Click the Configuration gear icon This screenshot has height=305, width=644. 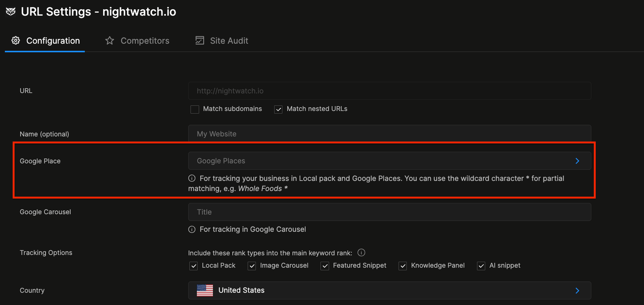click(16, 40)
